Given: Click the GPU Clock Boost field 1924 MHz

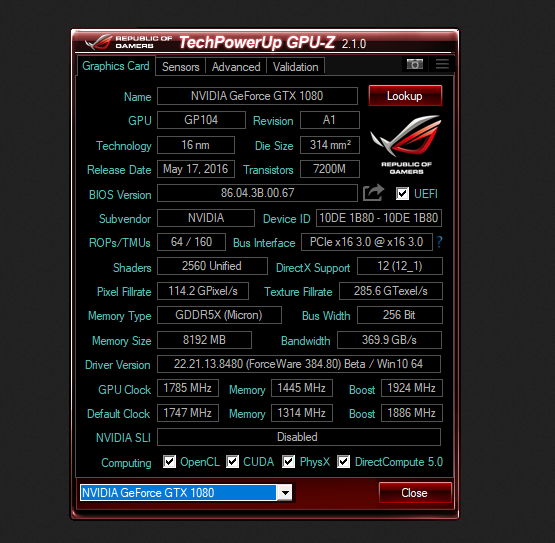Looking at the screenshot, I should click(x=412, y=388).
